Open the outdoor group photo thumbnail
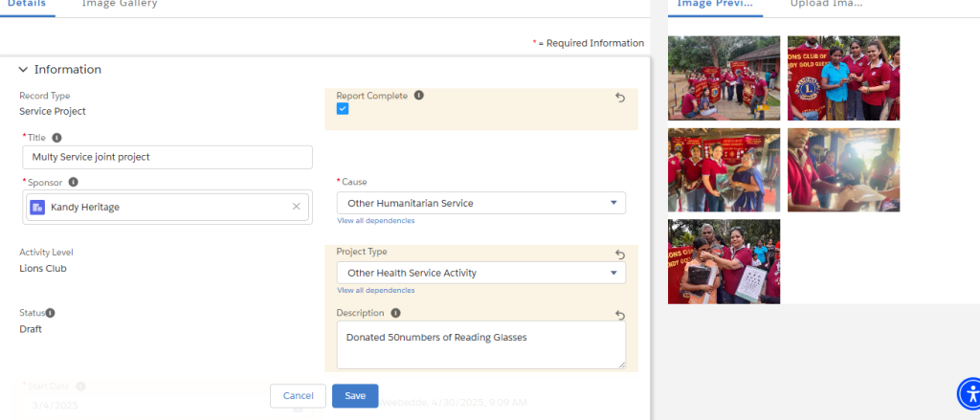 (724, 78)
